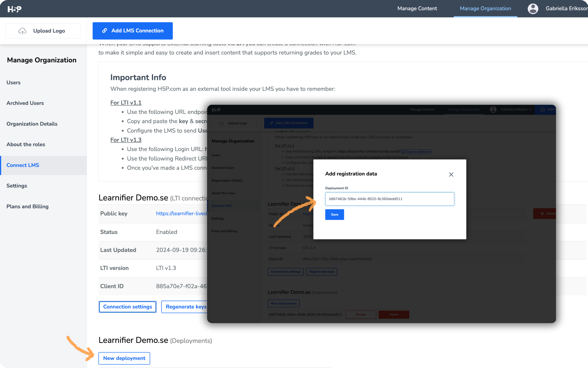The width and height of the screenshot is (588, 368).
Task: Click deployment ID 'b867462b-59be' text at overlay bottom
Action: click(305, 314)
